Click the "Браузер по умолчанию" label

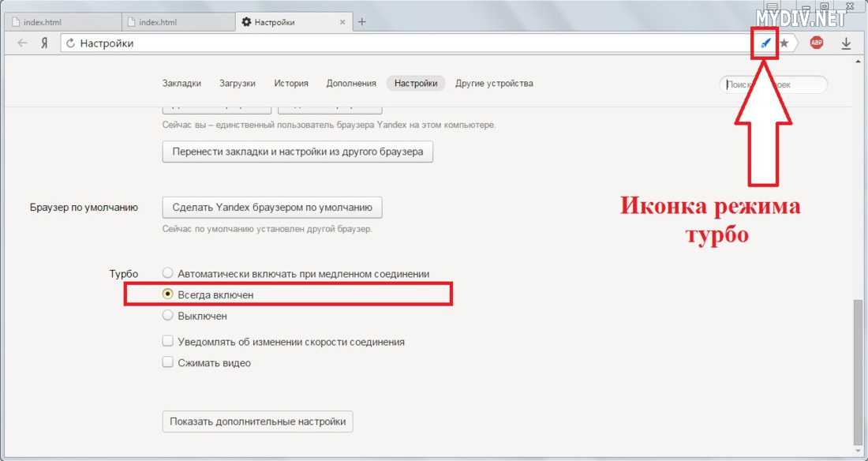pyautogui.click(x=84, y=208)
